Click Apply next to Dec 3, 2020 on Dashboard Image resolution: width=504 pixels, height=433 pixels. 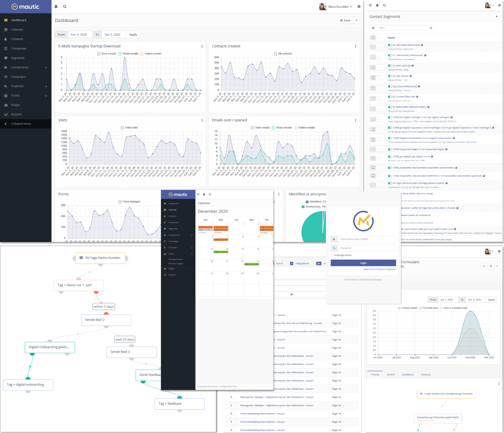pos(133,35)
